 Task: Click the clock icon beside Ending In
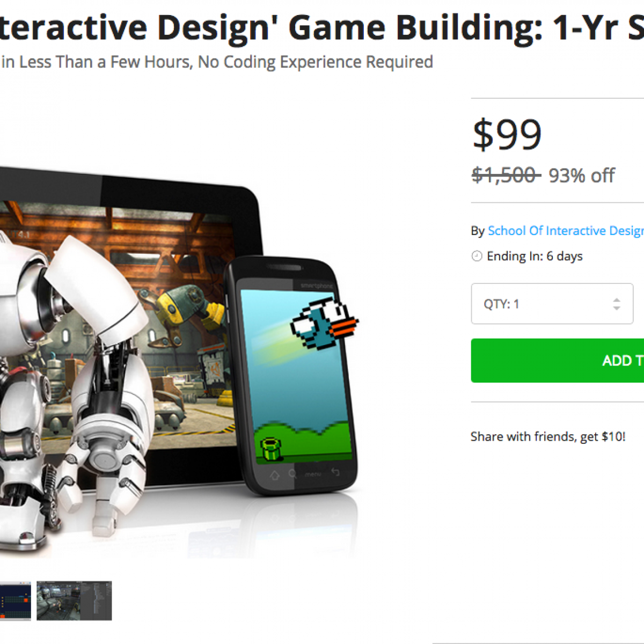477,256
